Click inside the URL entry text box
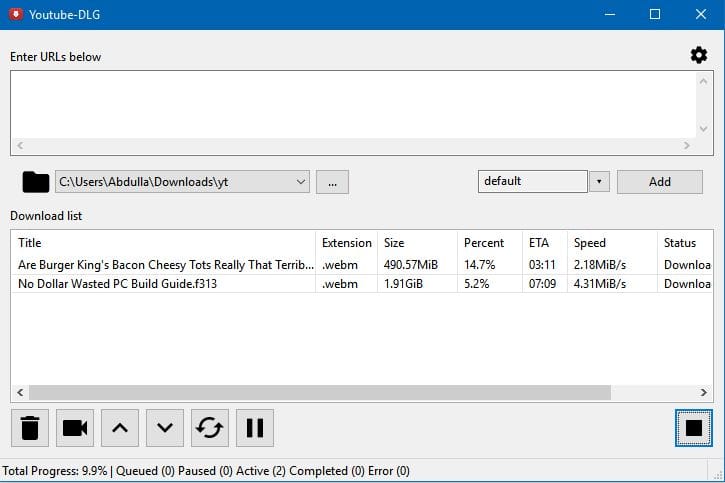The image size is (725, 483). click(x=353, y=105)
